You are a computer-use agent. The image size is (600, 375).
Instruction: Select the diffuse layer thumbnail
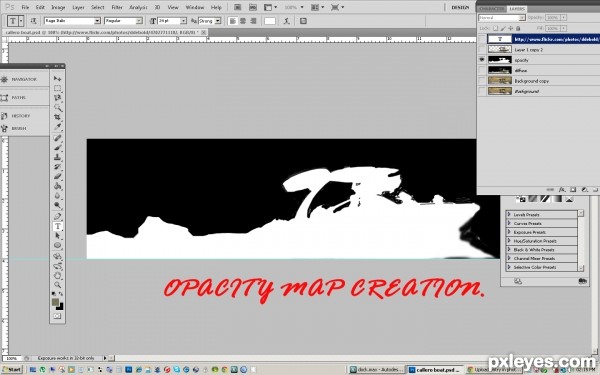click(x=500, y=70)
